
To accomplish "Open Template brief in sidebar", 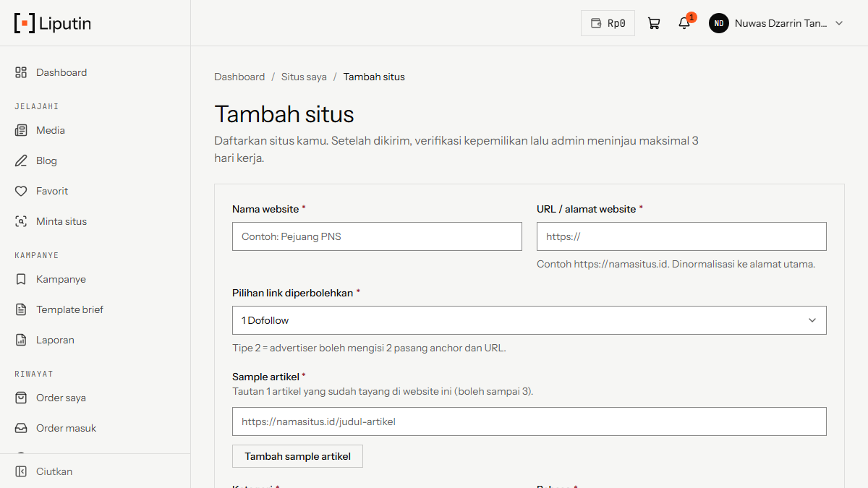I will pos(95,309).
